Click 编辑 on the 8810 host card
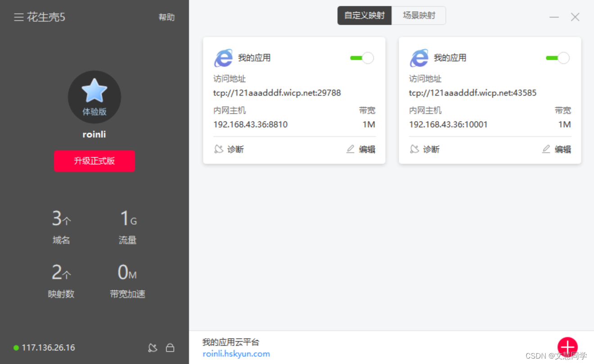 367,149
